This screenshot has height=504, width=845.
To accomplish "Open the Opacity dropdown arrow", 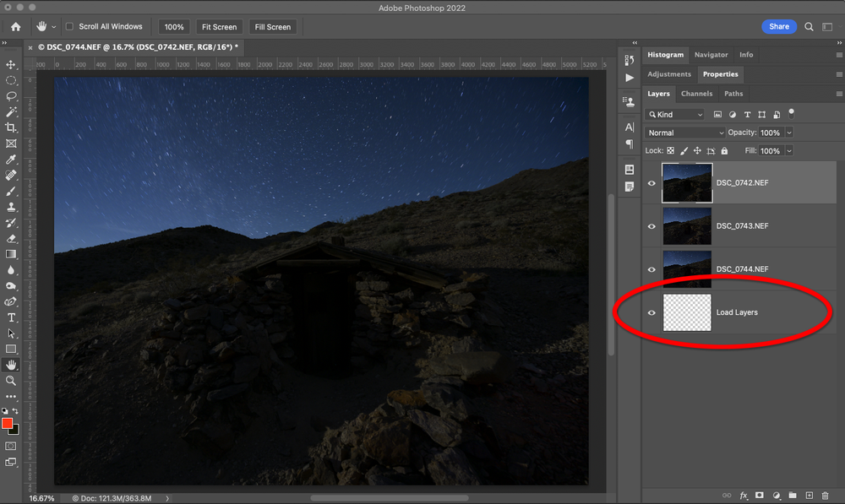I will point(789,133).
